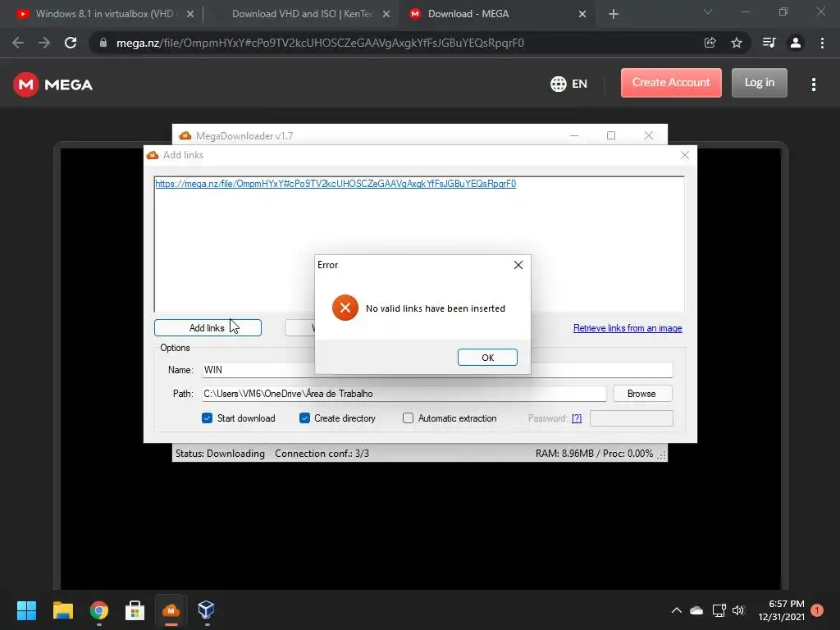
Task: Open the media control icon
Action: (769, 43)
